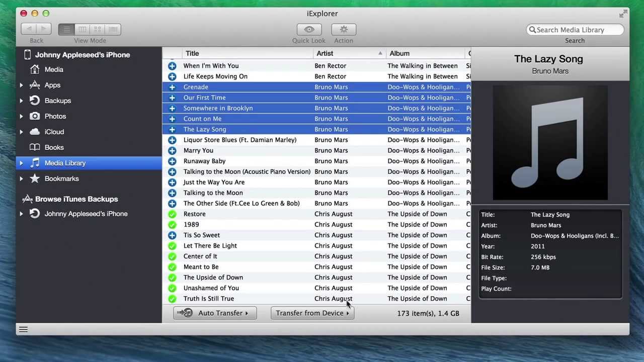Click the 7.0 MB file size value

coord(540,267)
